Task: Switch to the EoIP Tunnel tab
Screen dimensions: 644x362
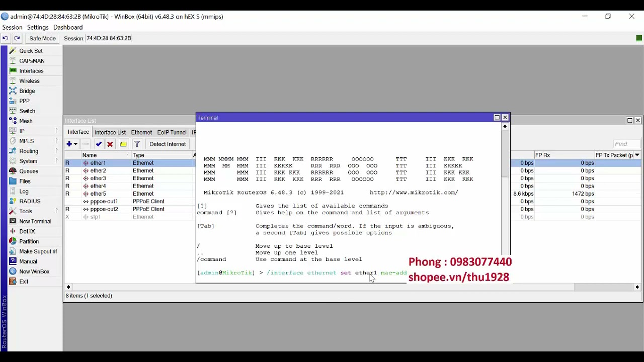Action: coord(172,132)
